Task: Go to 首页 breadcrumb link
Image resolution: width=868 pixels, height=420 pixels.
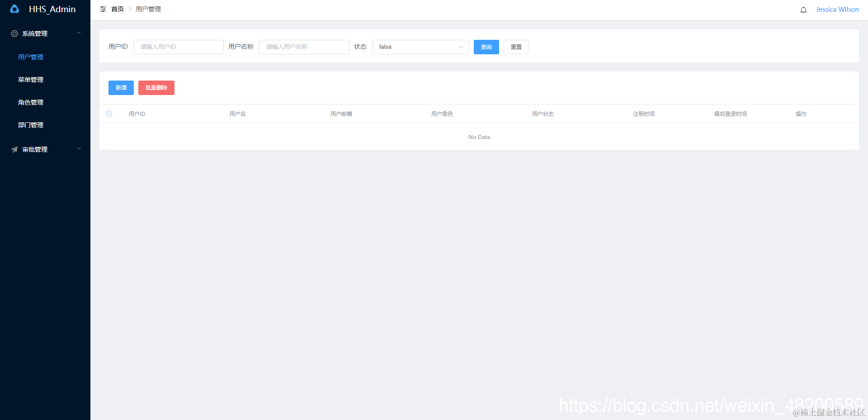Action: pyautogui.click(x=118, y=9)
